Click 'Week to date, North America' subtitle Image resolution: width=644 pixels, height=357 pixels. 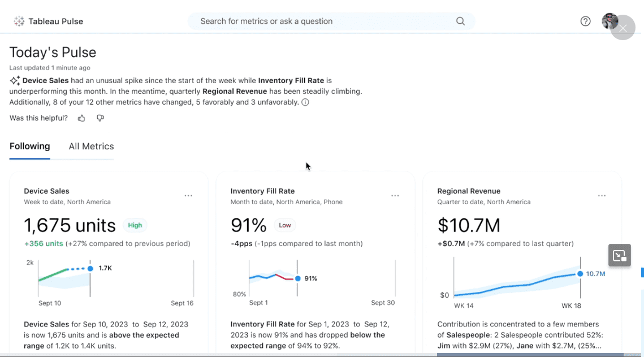click(67, 202)
